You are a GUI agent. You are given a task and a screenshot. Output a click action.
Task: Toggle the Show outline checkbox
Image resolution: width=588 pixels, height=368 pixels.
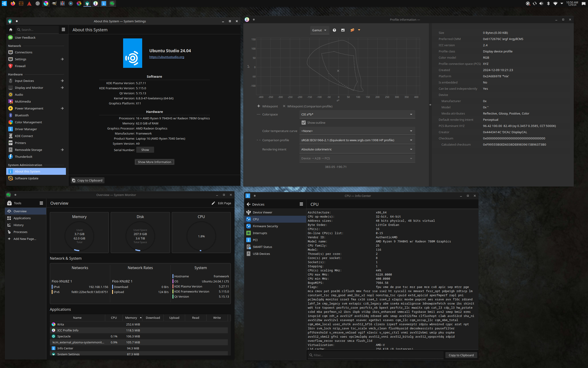pyautogui.click(x=303, y=123)
